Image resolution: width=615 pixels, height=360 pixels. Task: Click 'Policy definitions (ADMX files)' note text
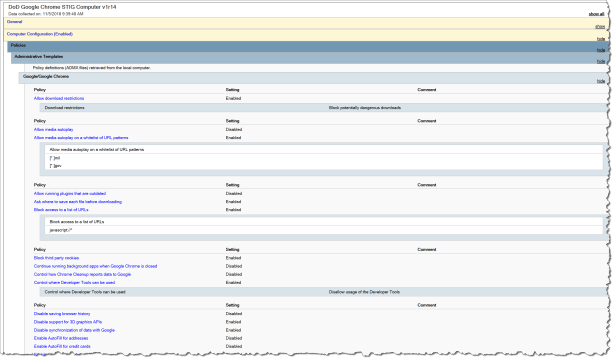coord(92,68)
